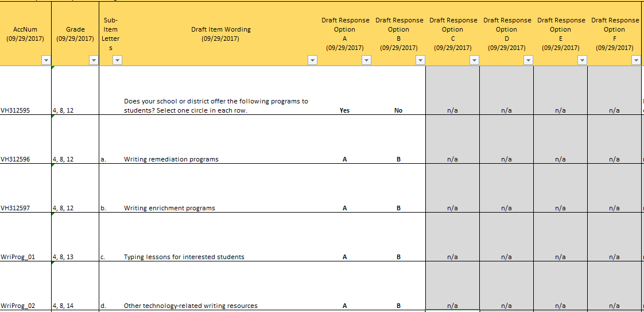
Task: Open the AccNum column filter dropdown
Action: coord(45,60)
